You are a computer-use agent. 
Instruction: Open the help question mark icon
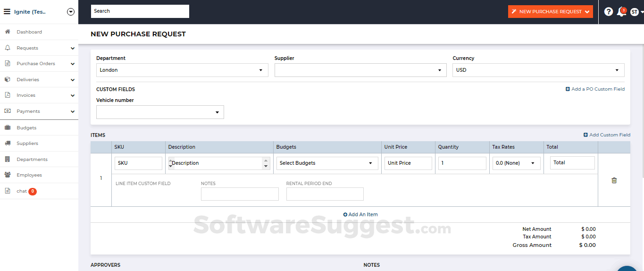tap(609, 12)
